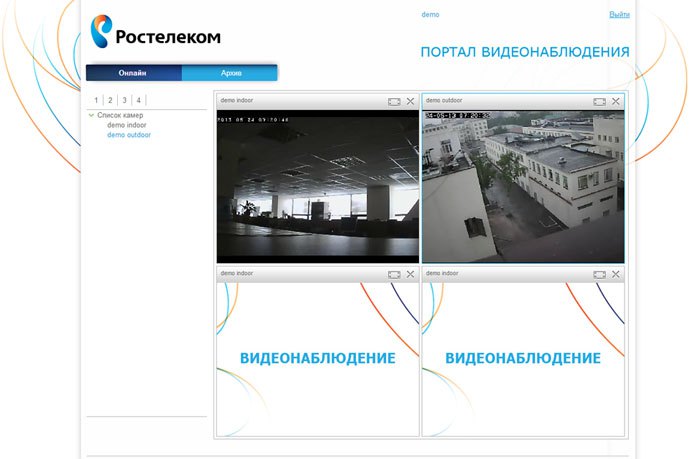Click bottom-right ВИДЕОНАБЛЮДЕНИЕ placeholder

coord(523,359)
